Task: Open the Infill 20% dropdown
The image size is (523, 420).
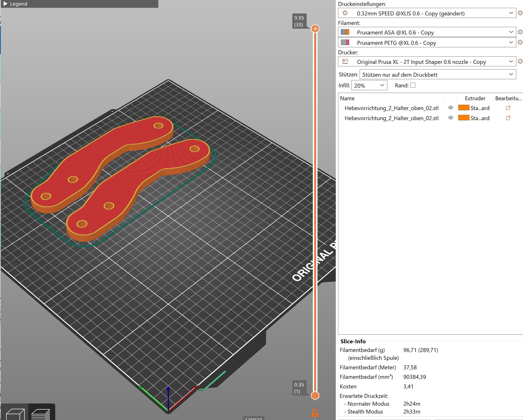Action: [369, 85]
